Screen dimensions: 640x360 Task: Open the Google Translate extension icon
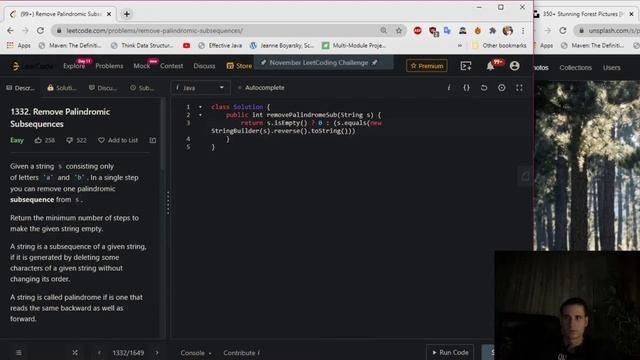(x=447, y=31)
